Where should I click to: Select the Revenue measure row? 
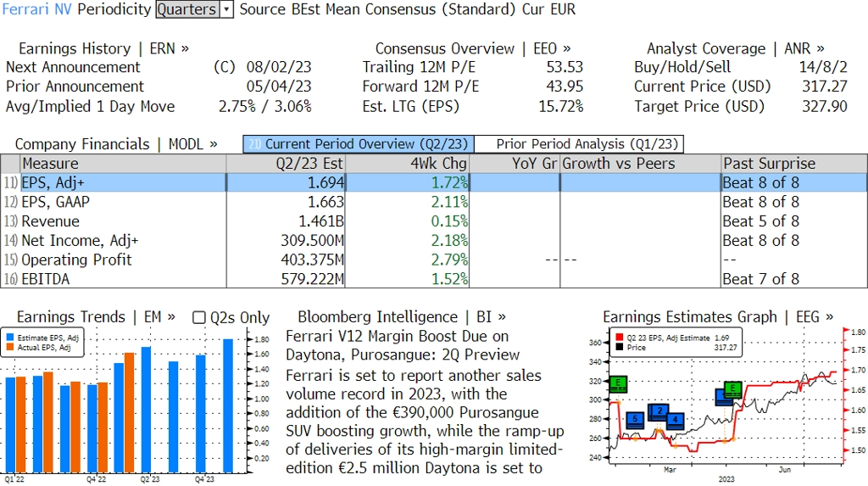pos(434,221)
